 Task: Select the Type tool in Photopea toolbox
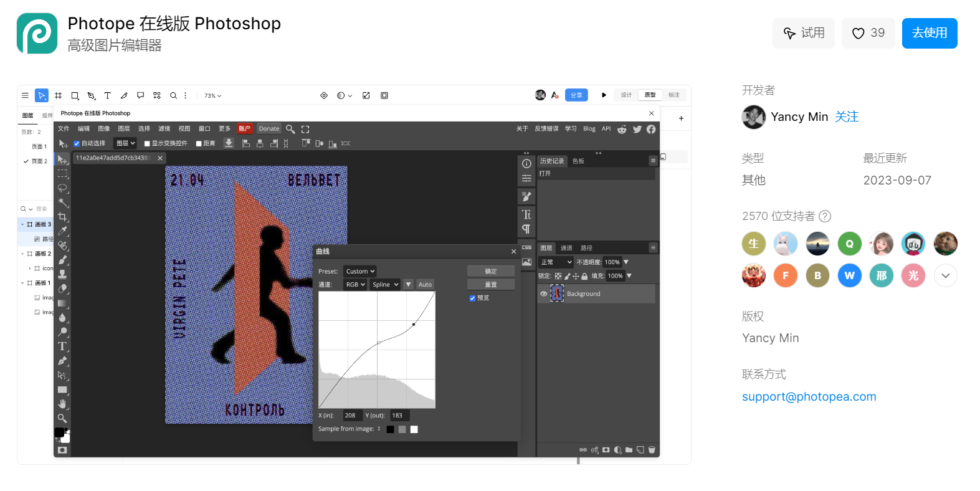point(62,346)
